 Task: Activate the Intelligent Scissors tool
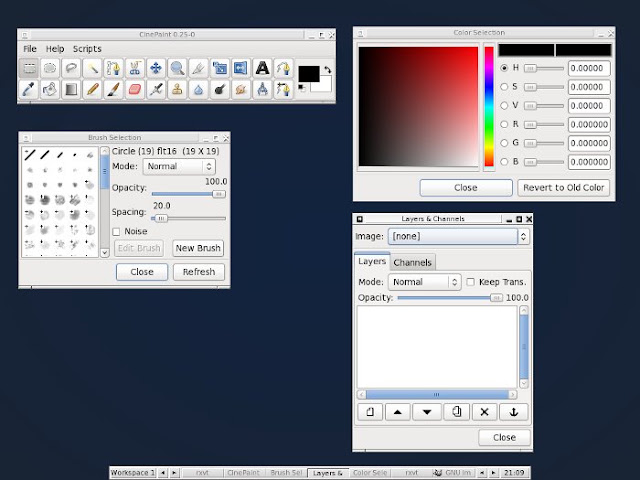(135, 68)
